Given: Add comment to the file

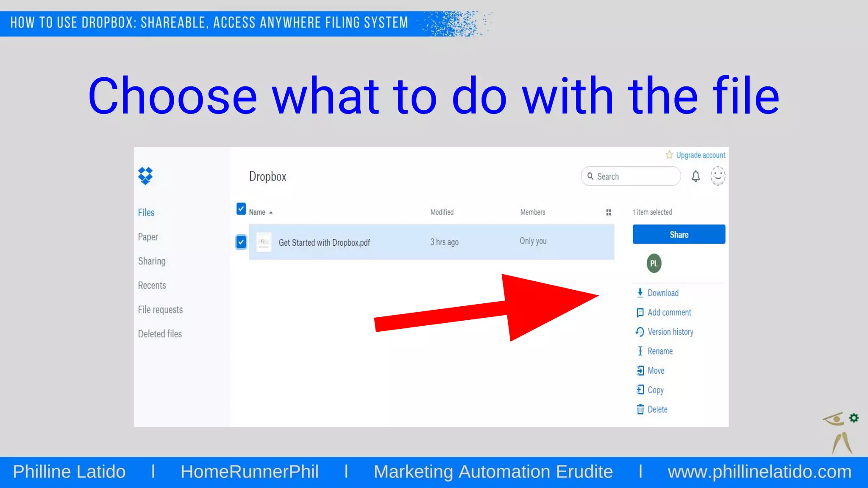Looking at the screenshot, I should (664, 312).
